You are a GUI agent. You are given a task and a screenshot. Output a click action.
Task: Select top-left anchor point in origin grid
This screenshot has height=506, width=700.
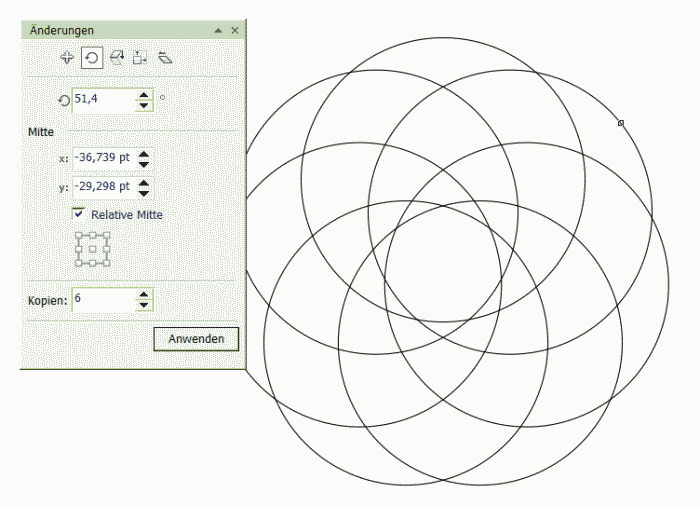pyautogui.click(x=79, y=235)
